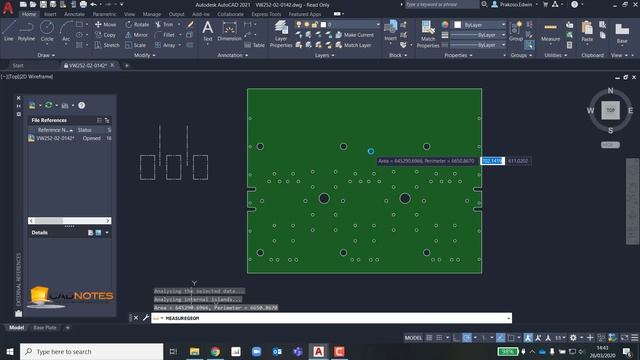
Task: Switch to the Base Plate layout tab
Action: point(45,328)
